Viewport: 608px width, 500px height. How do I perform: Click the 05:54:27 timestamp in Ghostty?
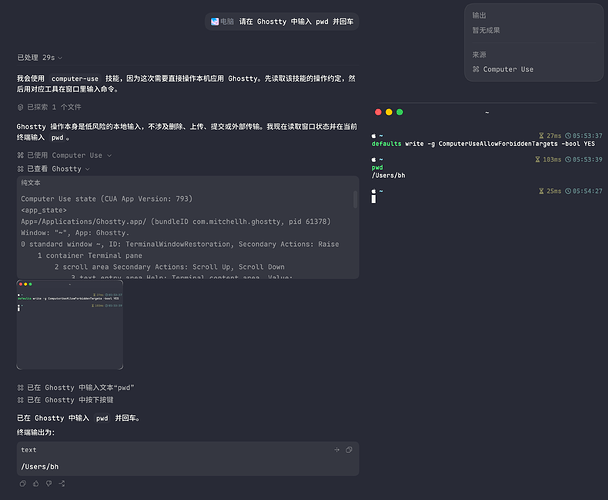587,191
